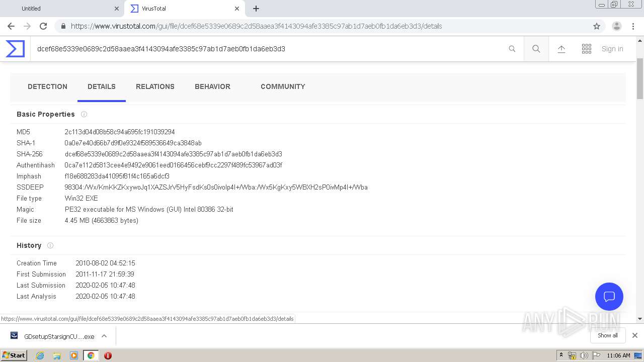Select the DETAILS tab
This screenshot has height=362, width=644.
[x=102, y=86]
